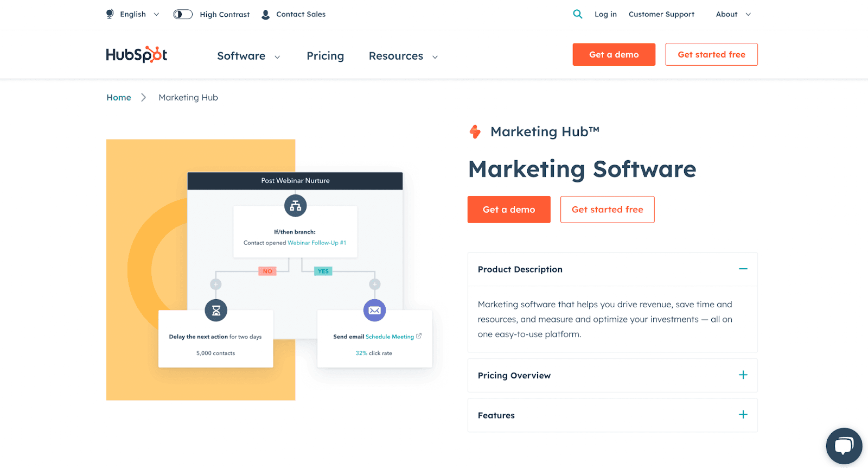Click the 32% click rate text
This screenshot has width=868, height=468.
[374, 353]
